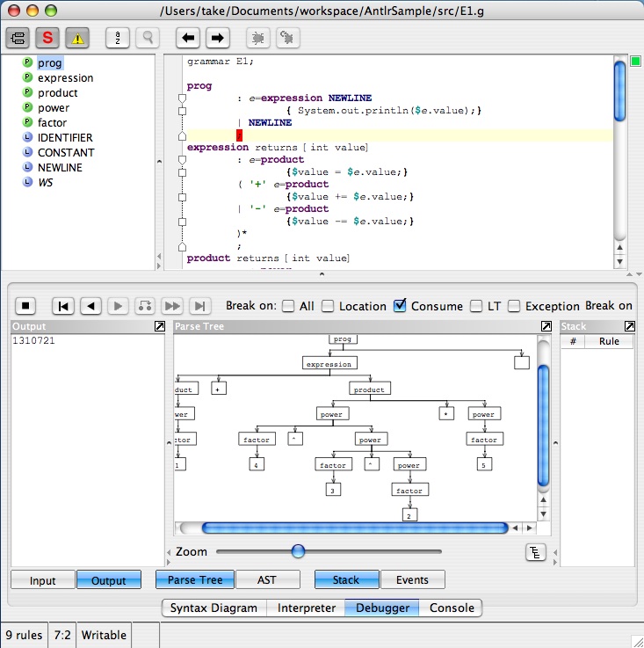This screenshot has height=648, width=644.
Task: Step backward in the debugger
Action: (x=90, y=306)
